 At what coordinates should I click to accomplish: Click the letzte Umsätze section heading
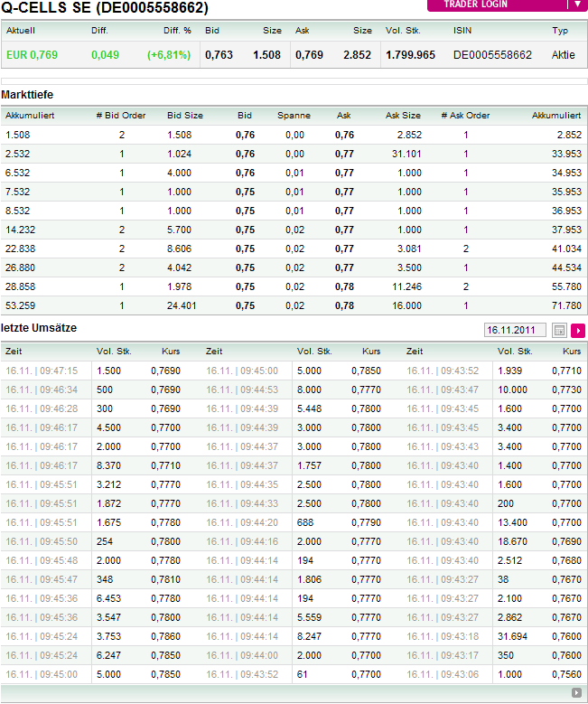(x=39, y=326)
